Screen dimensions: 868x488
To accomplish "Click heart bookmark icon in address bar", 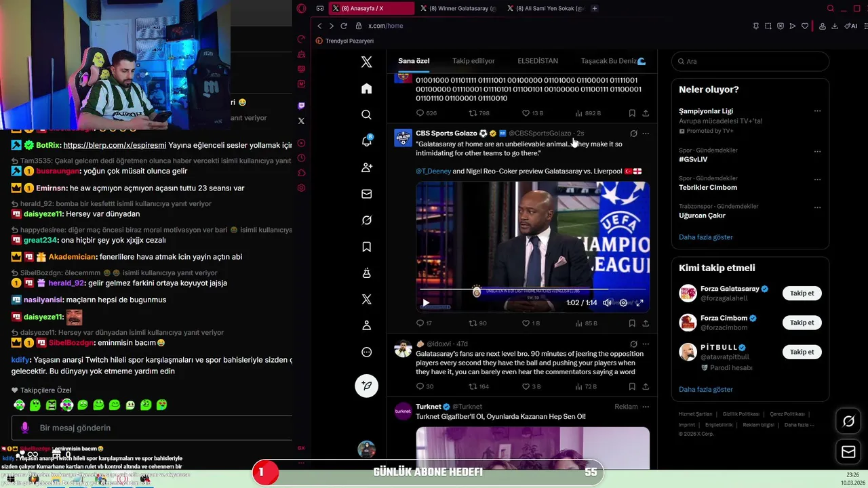I will coord(805,26).
